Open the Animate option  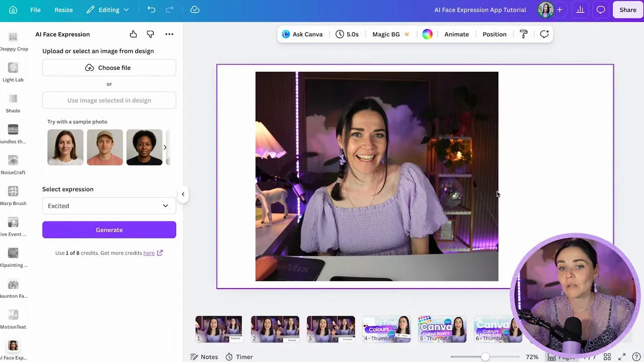pos(456,34)
